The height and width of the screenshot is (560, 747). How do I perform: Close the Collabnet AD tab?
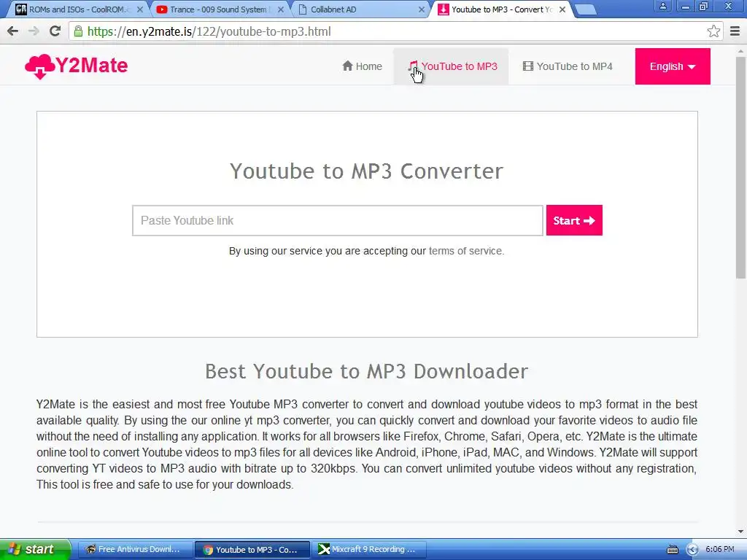[x=422, y=9]
